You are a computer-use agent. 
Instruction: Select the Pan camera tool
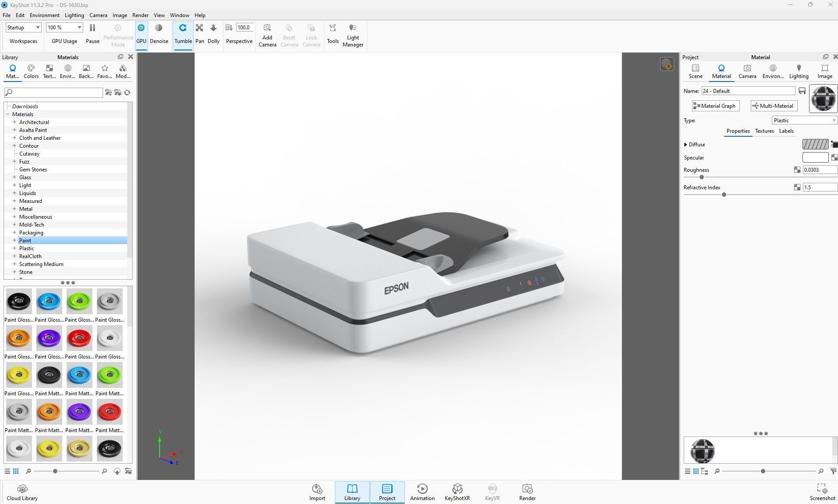tap(199, 34)
